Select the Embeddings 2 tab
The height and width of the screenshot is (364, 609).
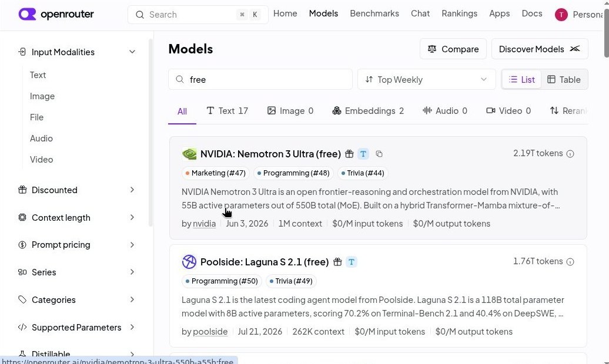[368, 111]
